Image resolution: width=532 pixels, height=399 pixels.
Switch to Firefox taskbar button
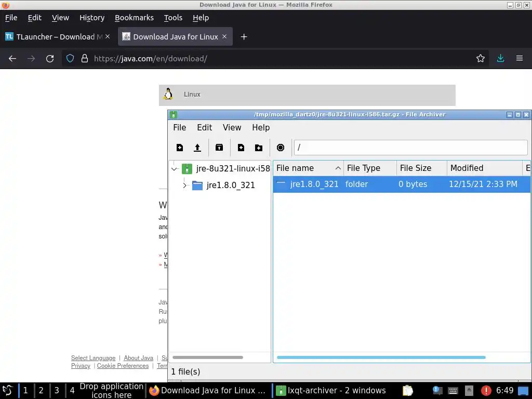point(208,391)
